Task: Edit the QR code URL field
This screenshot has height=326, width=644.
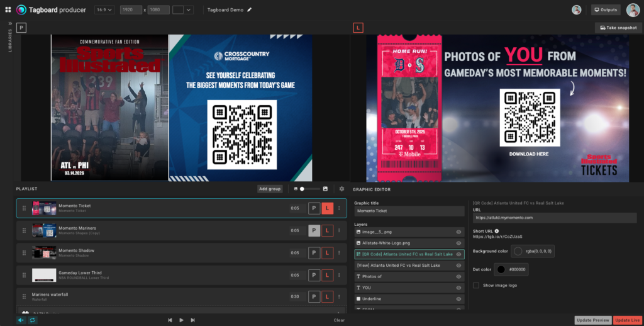Action: 555,218
